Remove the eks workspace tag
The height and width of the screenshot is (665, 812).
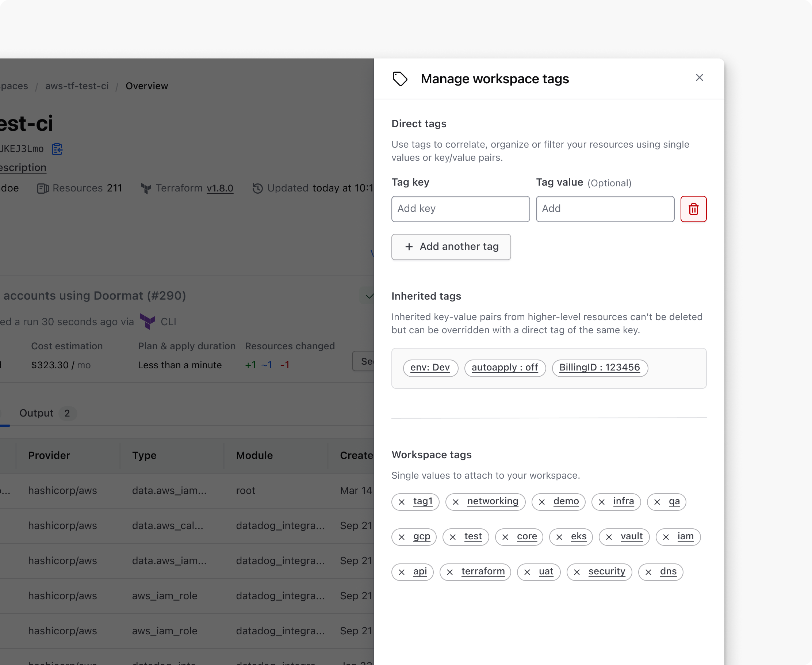point(559,537)
